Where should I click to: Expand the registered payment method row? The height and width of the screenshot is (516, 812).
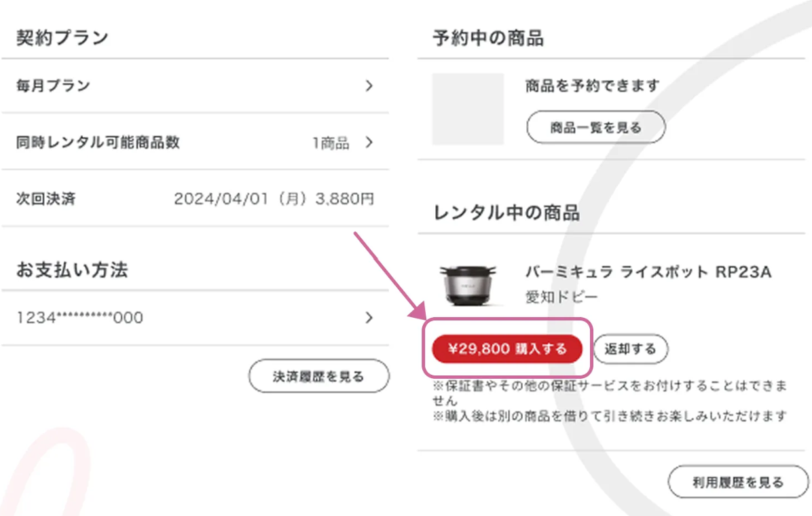(197, 318)
